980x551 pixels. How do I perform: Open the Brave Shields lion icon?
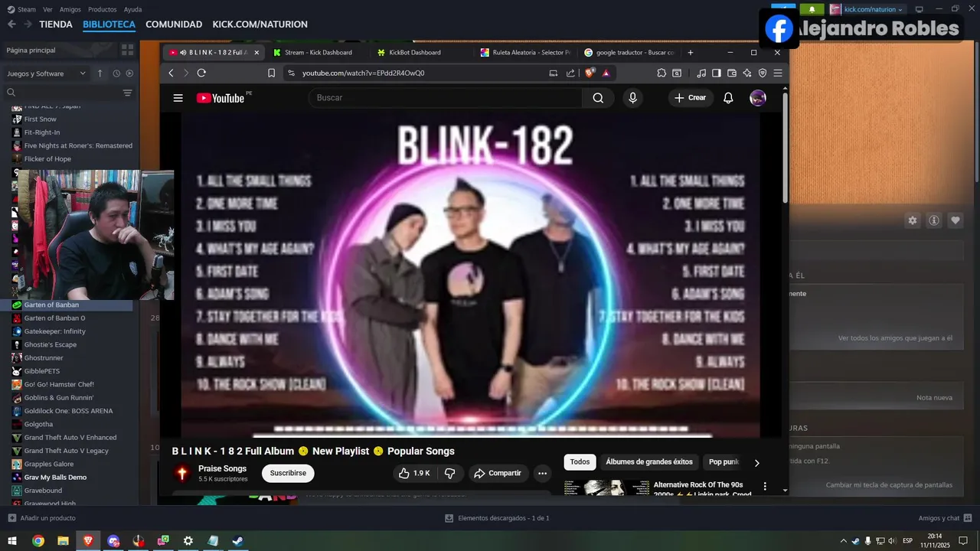pyautogui.click(x=590, y=73)
